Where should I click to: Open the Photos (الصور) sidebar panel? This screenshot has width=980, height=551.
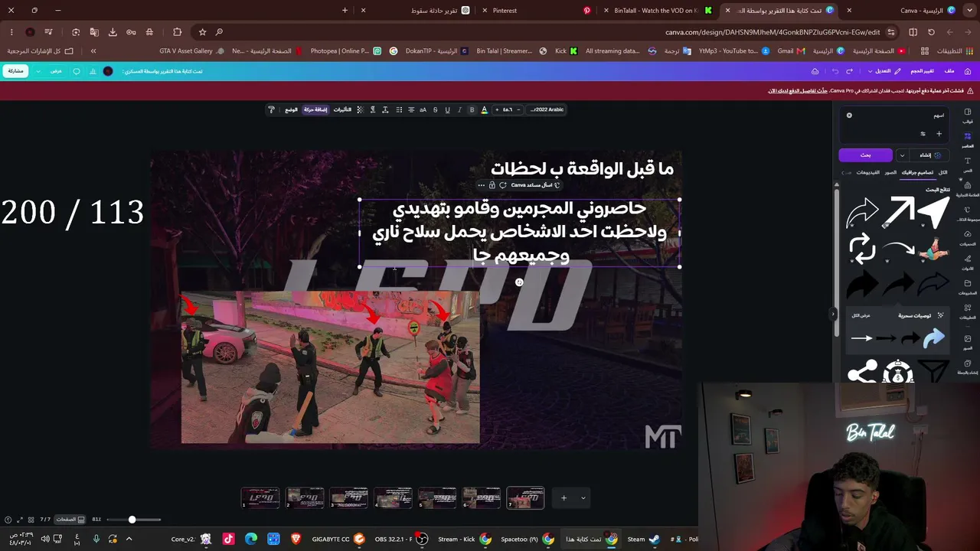[x=968, y=341]
